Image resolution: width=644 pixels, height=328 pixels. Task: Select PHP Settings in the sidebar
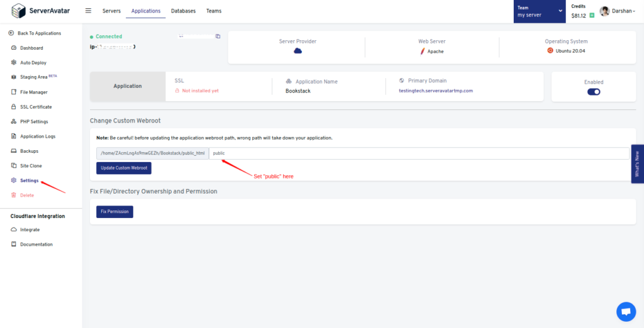[34, 122]
